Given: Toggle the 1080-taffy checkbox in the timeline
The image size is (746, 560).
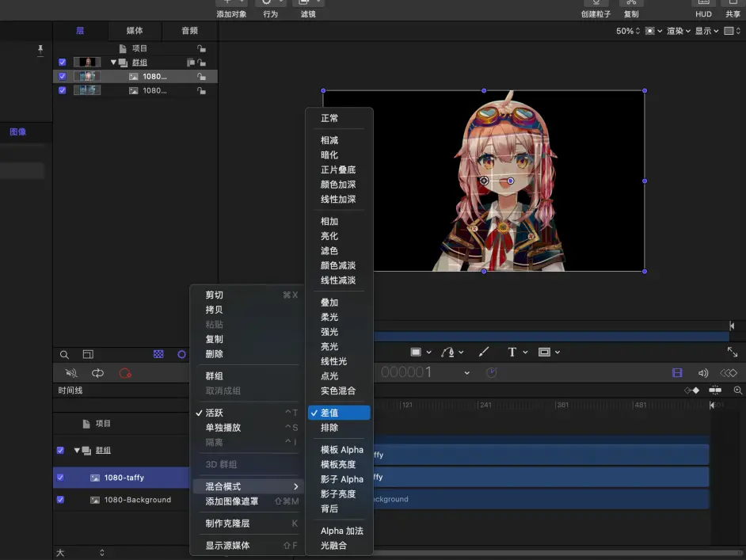Looking at the screenshot, I should (60, 477).
